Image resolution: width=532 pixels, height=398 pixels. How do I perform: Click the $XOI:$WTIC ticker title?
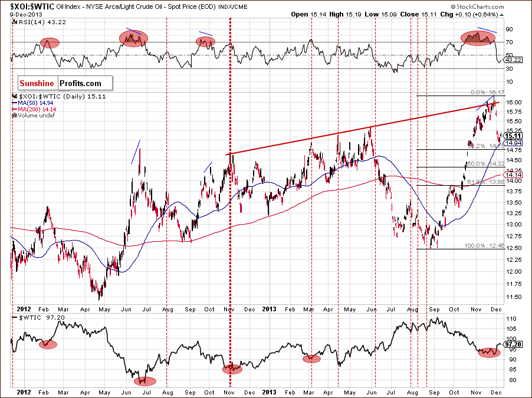(32, 6)
